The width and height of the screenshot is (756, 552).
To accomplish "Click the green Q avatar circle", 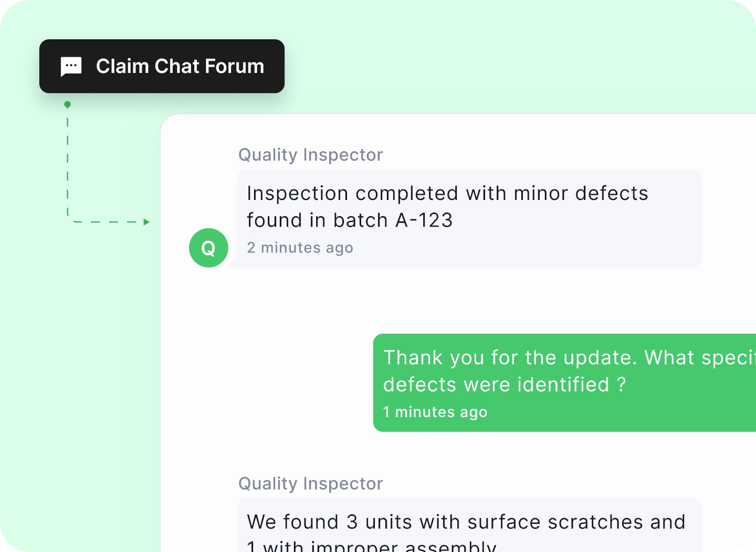I will [x=208, y=248].
